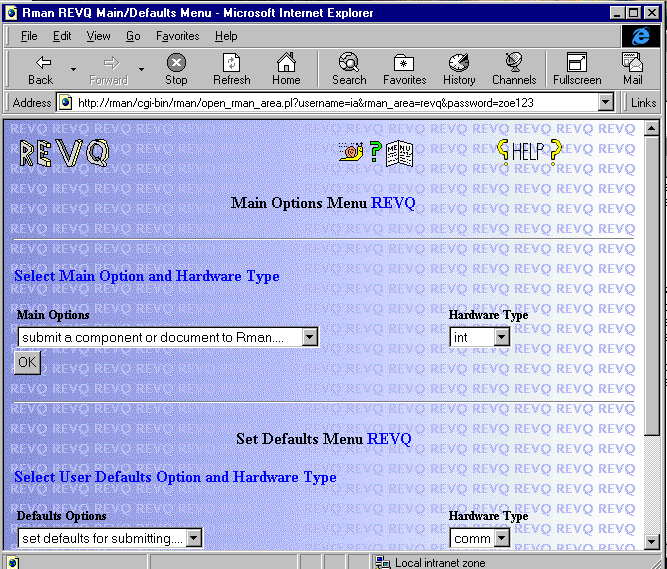667x569 pixels.
Task: Click the OK button under Main Options
Action: 27,362
